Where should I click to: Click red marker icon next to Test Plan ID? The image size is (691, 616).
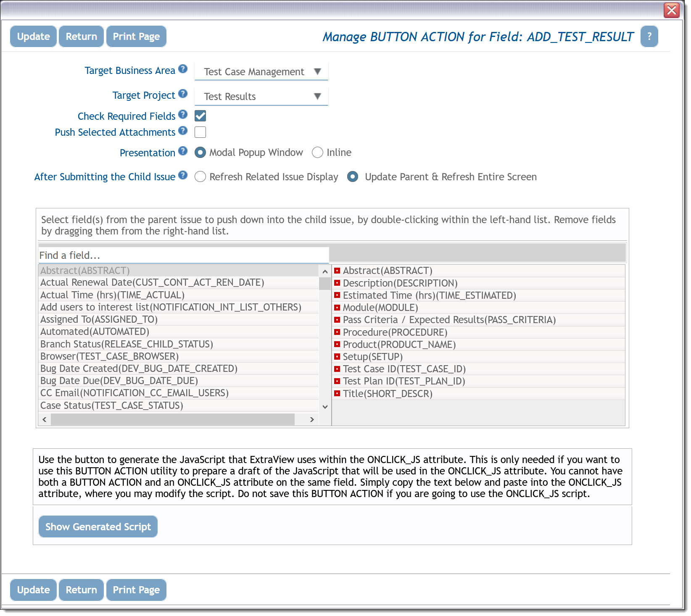(337, 381)
